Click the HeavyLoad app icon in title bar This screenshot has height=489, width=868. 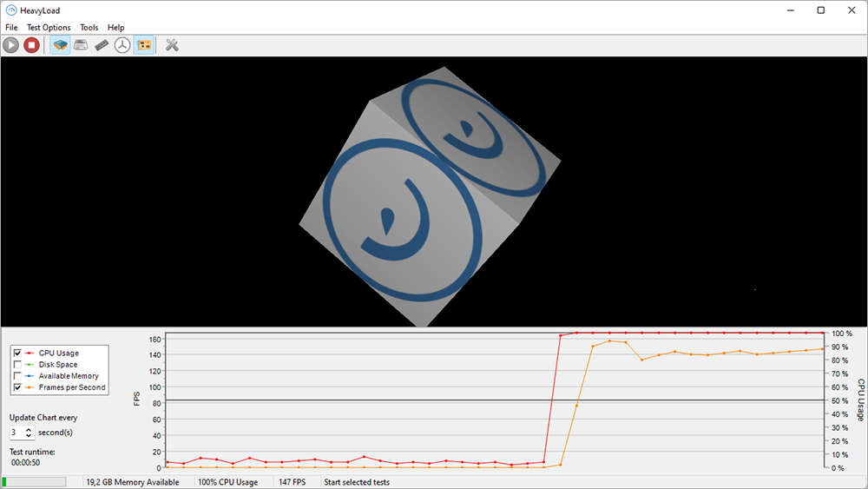coord(11,10)
